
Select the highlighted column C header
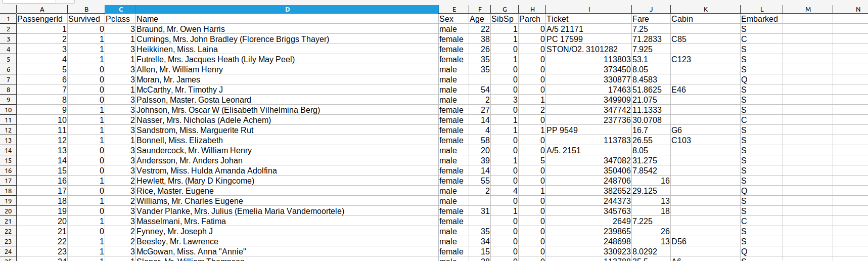pyautogui.click(x=120, y=9)
